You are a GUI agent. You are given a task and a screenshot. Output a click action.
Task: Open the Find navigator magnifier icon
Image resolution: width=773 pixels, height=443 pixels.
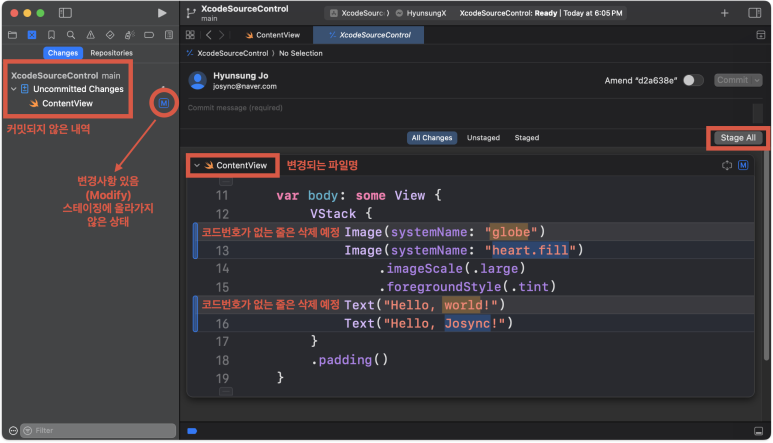tap(71, 35)
